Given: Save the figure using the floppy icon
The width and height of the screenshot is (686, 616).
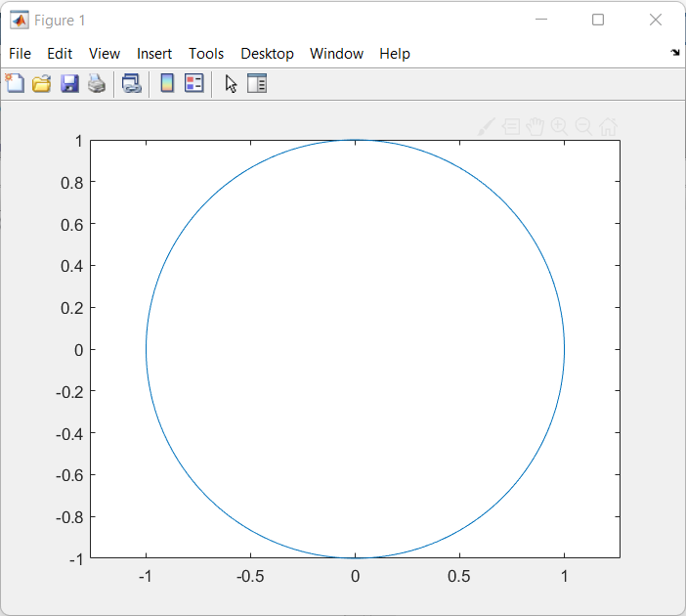Looking at the screenshot, I should coord(69,83).
